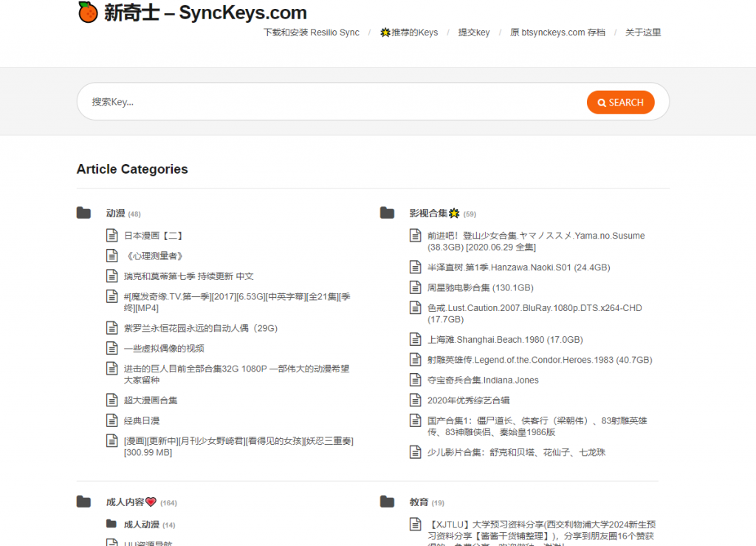The height and width of the screenshot is (546, 756).
Task: Open the 推荐的Keys navigation link
Action: tap(408, 33)
